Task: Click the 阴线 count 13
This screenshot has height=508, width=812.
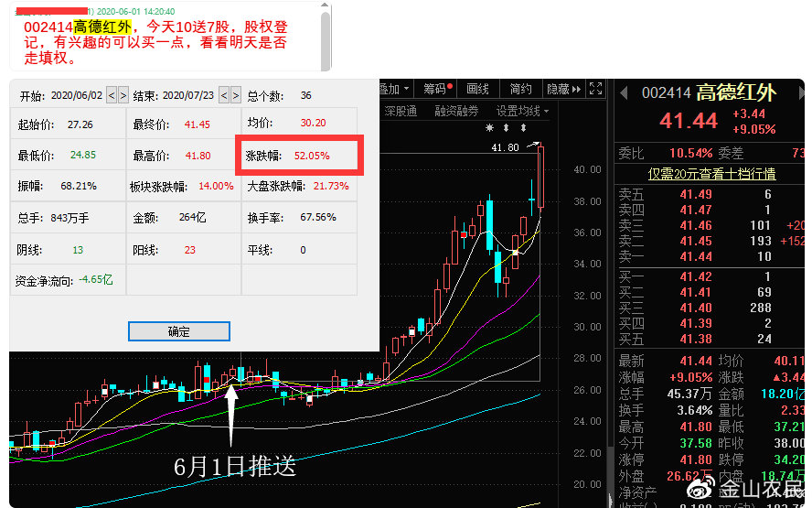Action: tap(78, 250)
